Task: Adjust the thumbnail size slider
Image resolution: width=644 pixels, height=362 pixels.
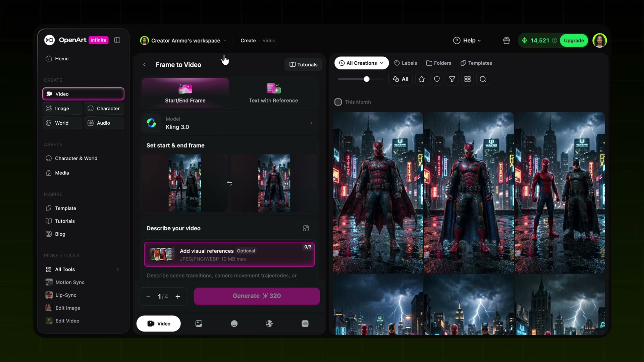Action: coord(367,79)
